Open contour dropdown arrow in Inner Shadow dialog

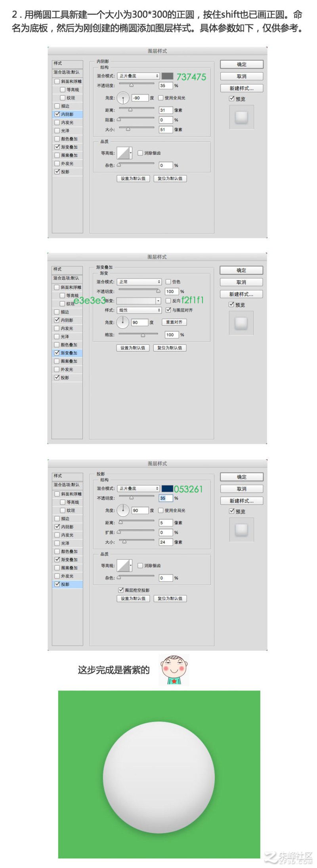tap(131, 153)
